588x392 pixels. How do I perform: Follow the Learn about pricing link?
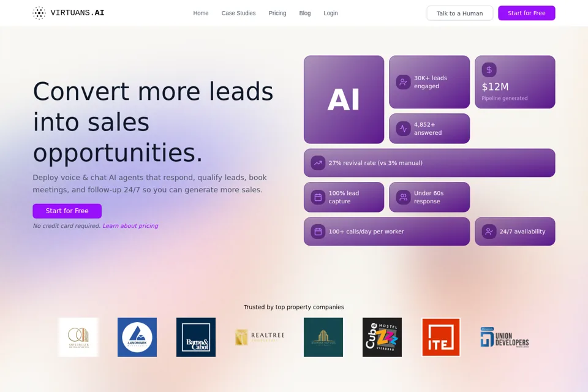pyautogui.click(x=130, y=226)
